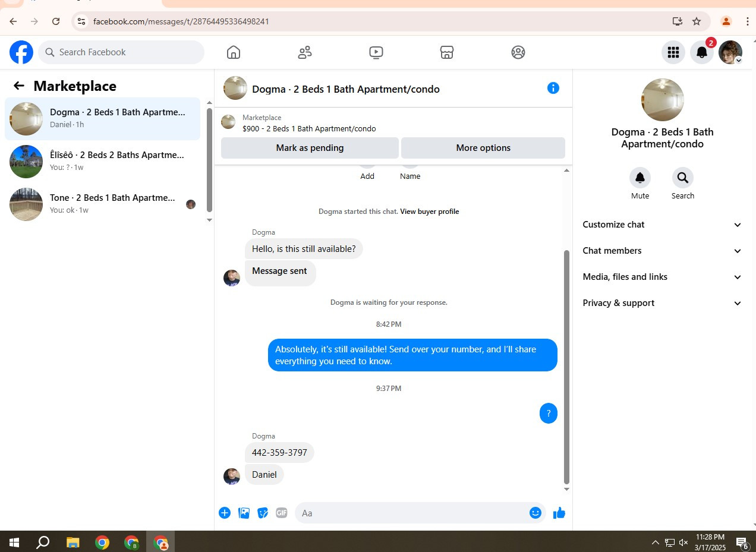The width and height of the screenshot is (756, 552).
Task: Open the Windows notification center icon
Action: click(742, 542)
